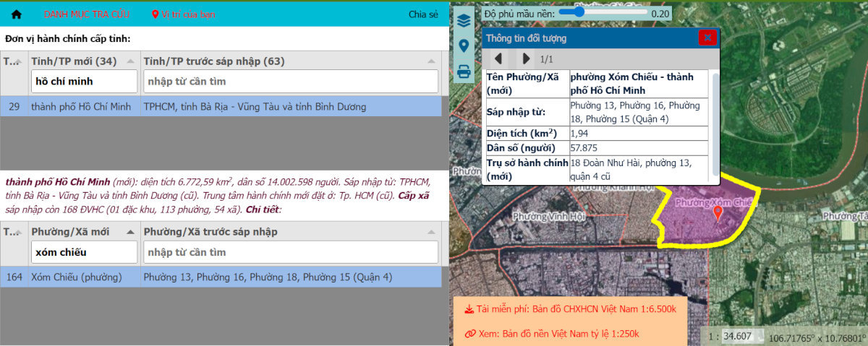
Task: Focus the ward filter containing 'xóm chiều'
Action: pos(84,252)
